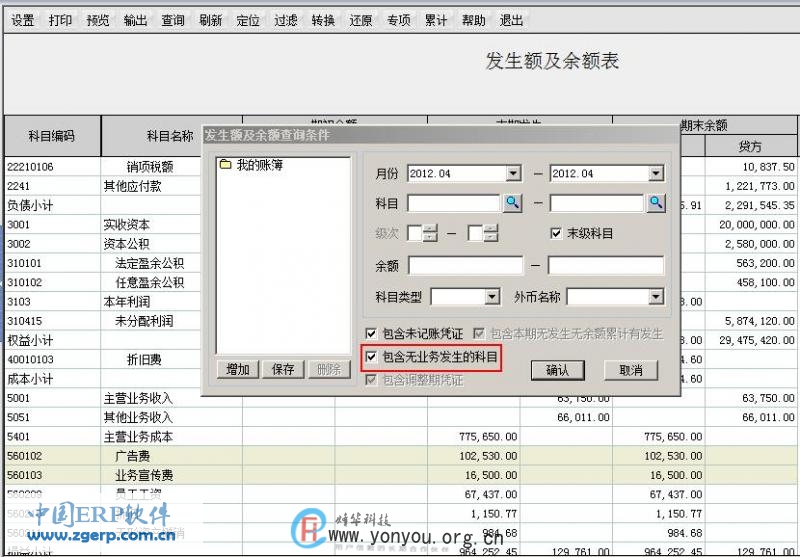Click 打印 in the menu bar
The width and height of the screenshot is (800, 557).
60,20
